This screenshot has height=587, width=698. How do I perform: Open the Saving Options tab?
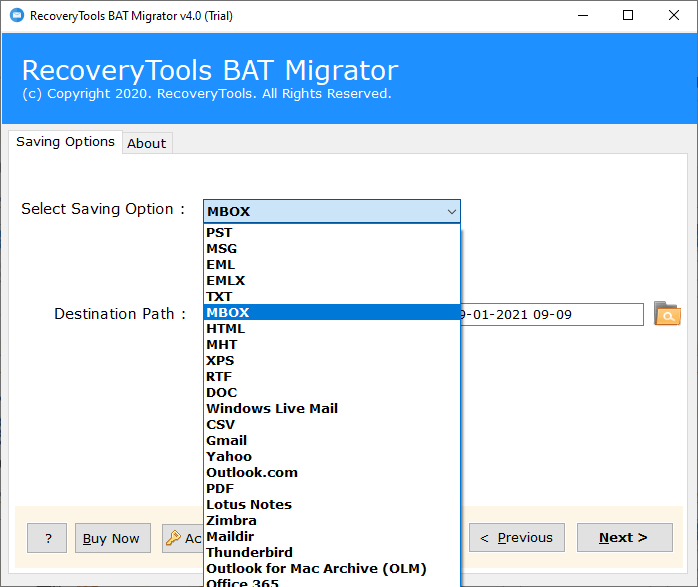point(65,142)
